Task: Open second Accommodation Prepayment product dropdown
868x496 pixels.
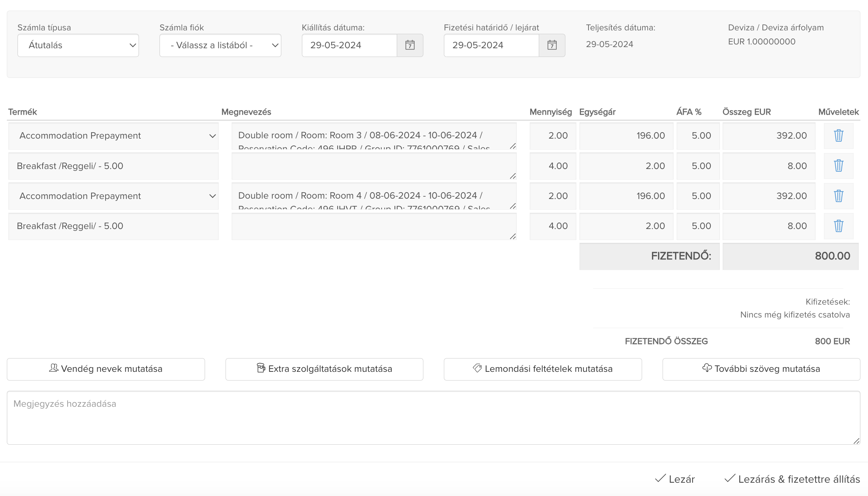Action: tap(113, 196)
